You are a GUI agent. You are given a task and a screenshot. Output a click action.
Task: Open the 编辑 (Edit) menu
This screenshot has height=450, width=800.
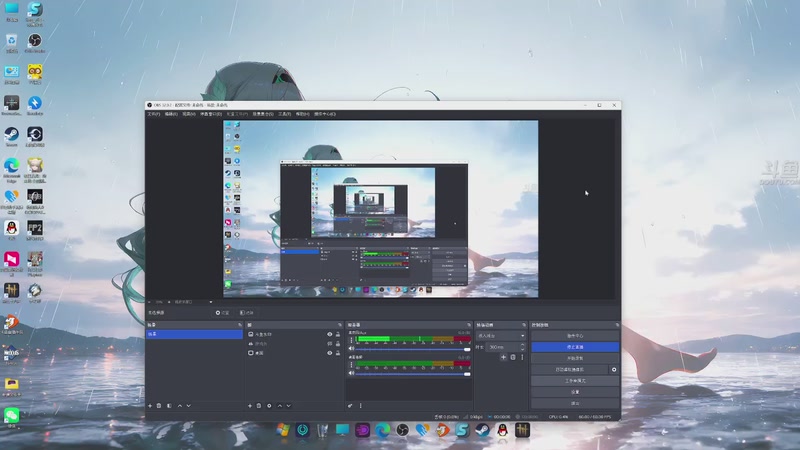pyautogui.click(x=171, y=114)
